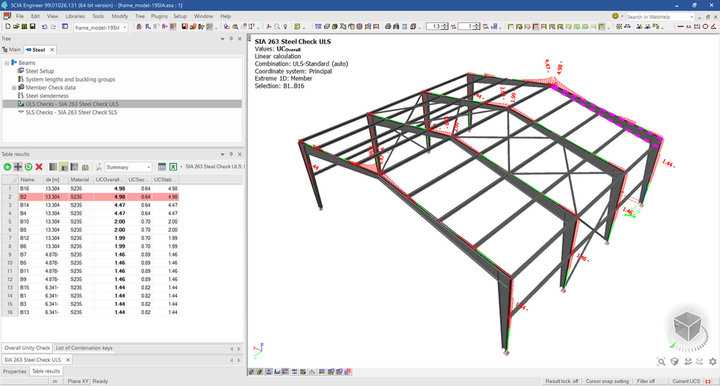Image resolution: width=720 pixels, height=386 pixels.
Task: Click the Name column header
Action: click(x=30, y=179)
